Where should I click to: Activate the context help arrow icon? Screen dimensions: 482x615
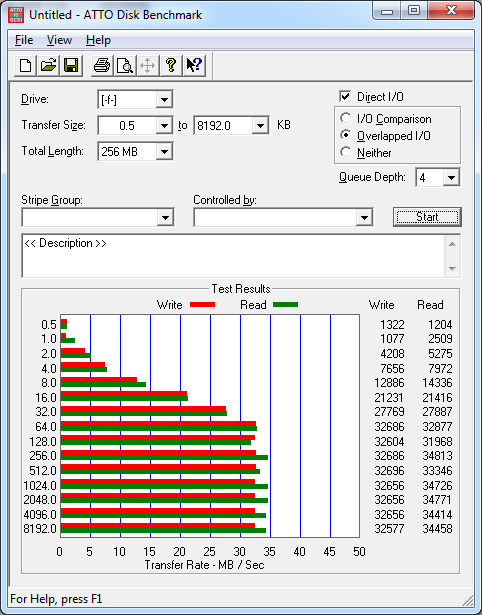click(x=194, y=65)
